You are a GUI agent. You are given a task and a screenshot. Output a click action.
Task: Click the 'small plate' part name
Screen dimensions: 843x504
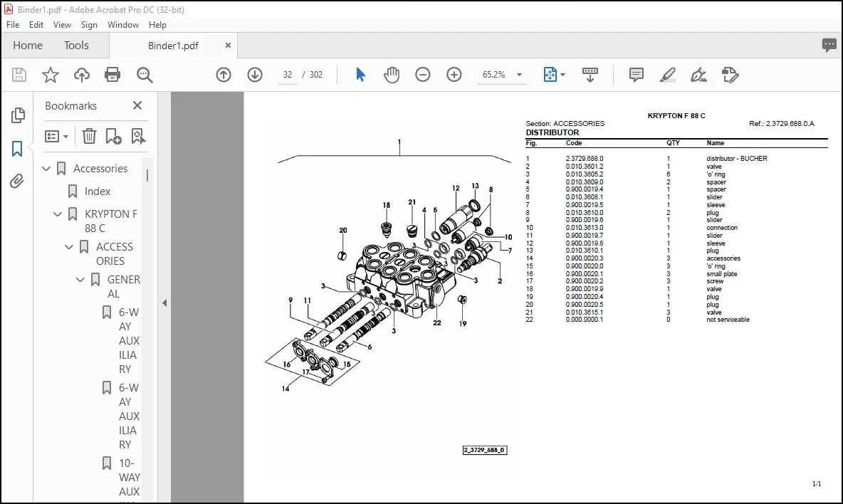click(x=721, y=274)
